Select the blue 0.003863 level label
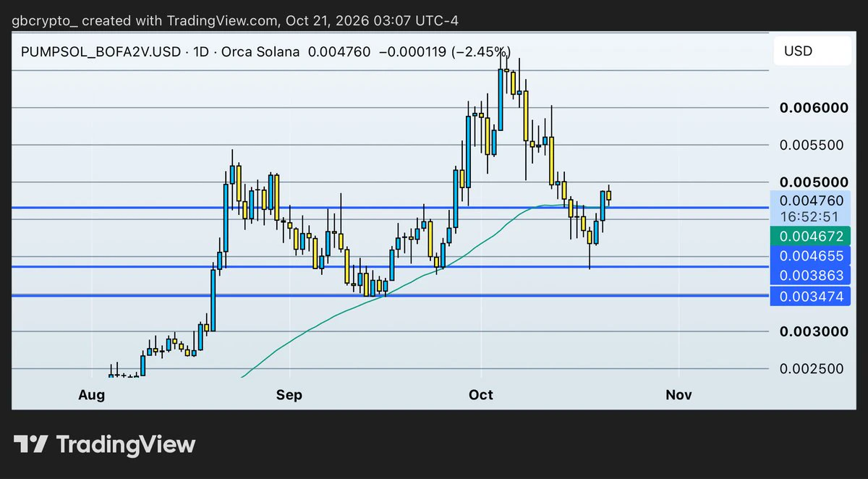 (810, 275)
